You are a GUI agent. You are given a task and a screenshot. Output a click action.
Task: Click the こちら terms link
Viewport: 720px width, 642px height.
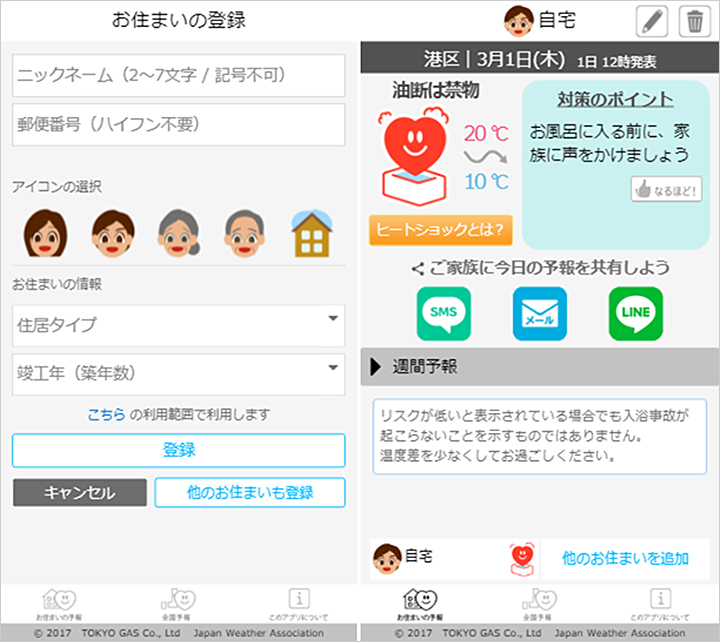(106, 414)
